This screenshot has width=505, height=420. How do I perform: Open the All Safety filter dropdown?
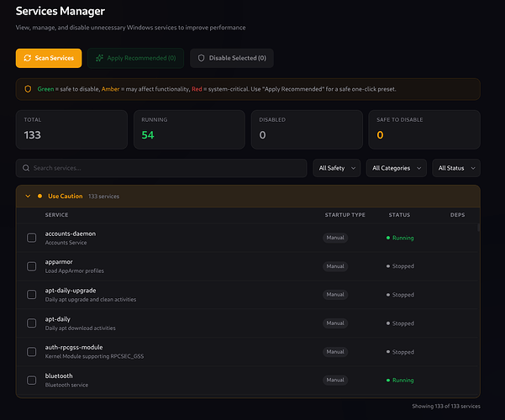pos(337,168)
